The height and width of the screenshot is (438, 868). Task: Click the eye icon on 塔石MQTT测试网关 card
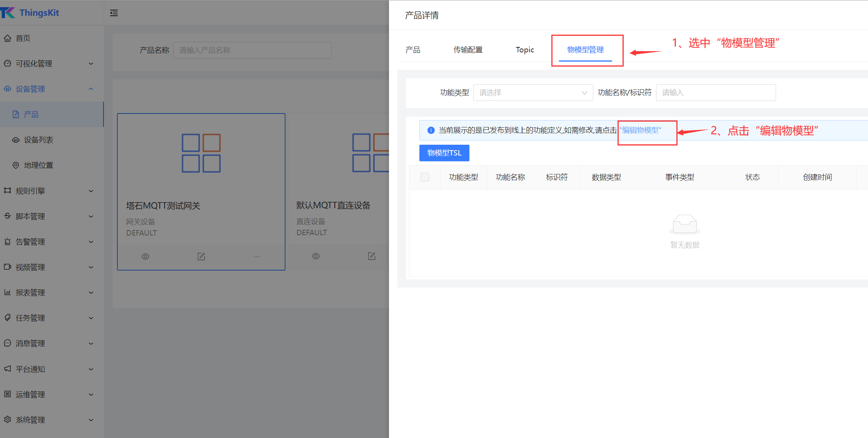(145, 256)
